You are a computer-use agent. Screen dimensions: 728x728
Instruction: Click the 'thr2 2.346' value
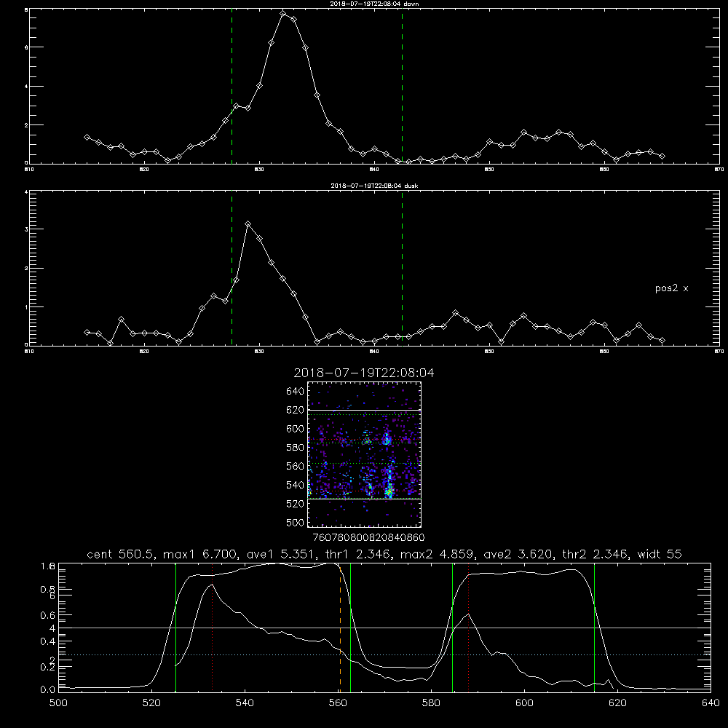coord(596,554)
